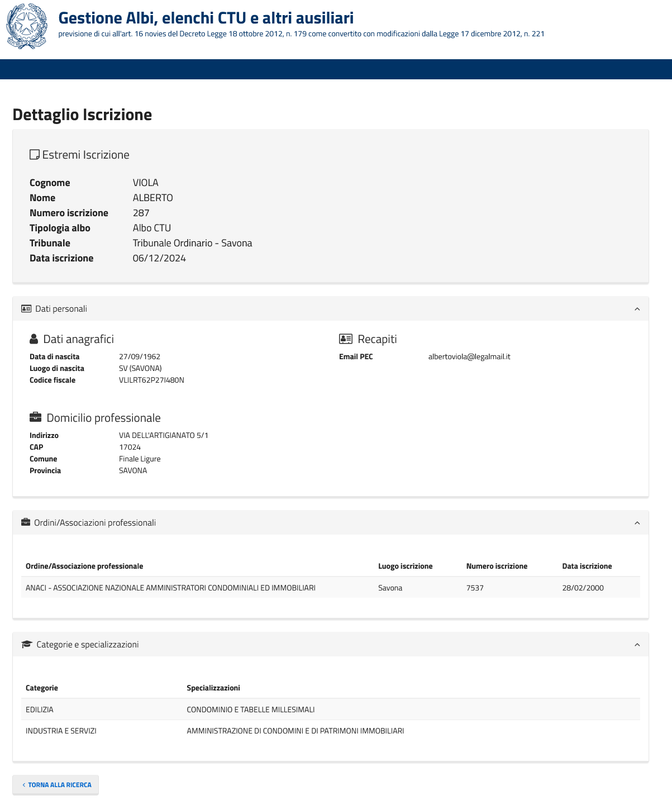Screen dimensions: 672x805
Task: Click the Categorie graduation cap icon
Action: click(x=26, y=645)
